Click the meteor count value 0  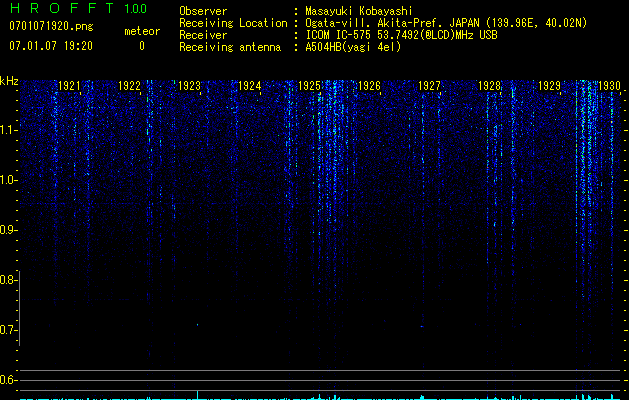tap(142, 46)
